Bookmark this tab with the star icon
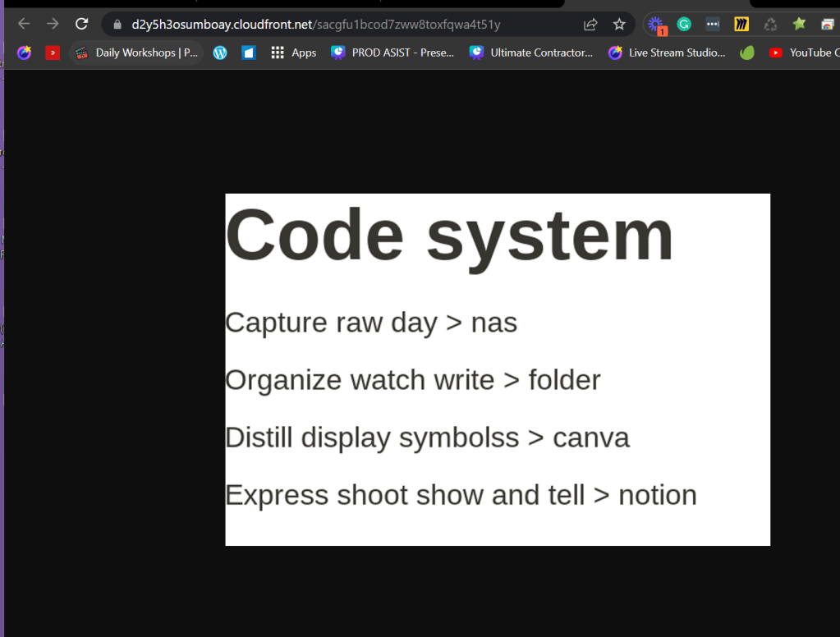 coord(619,24)
